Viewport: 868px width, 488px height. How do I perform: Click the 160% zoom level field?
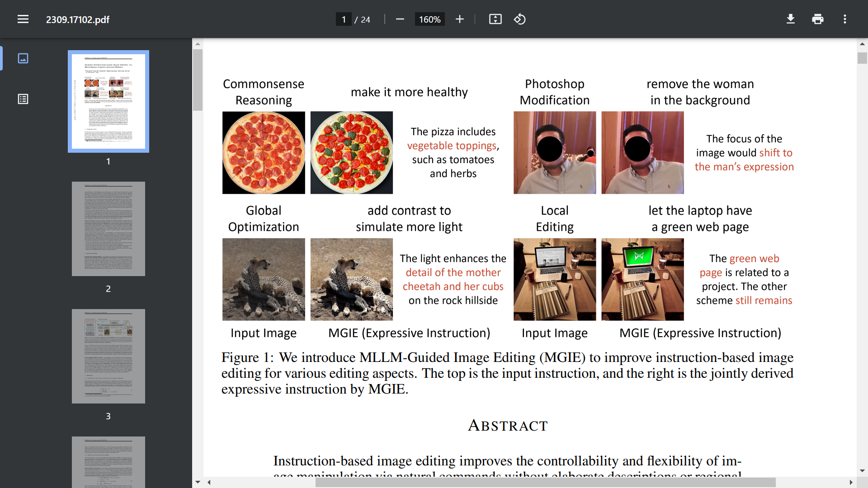tap(429, 19)
